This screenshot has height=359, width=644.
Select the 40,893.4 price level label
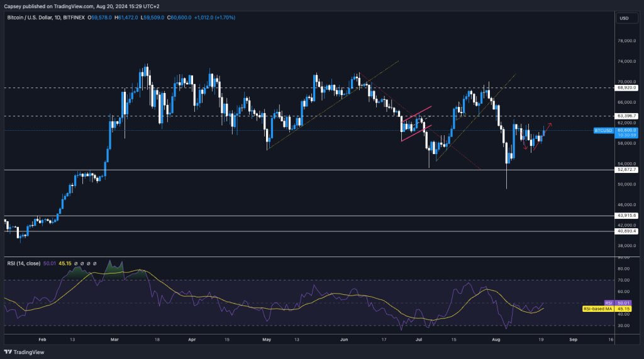pos(627,231)
